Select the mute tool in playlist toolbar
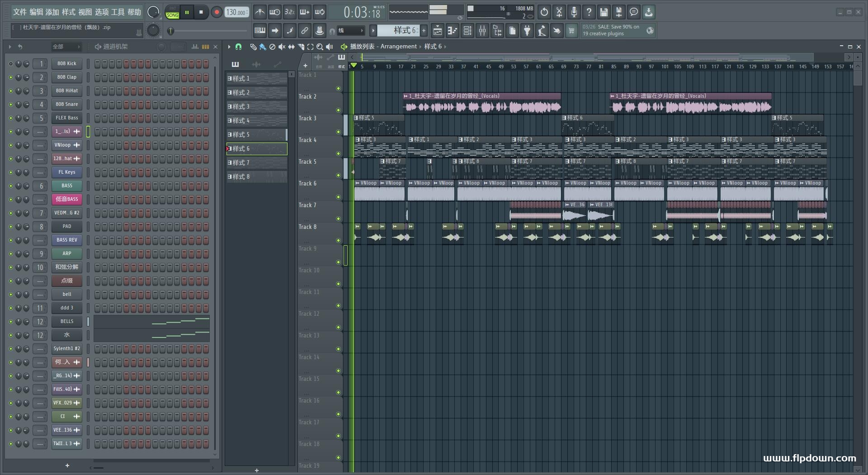Viewport: 868px width, 475px height. pos(282,47)
